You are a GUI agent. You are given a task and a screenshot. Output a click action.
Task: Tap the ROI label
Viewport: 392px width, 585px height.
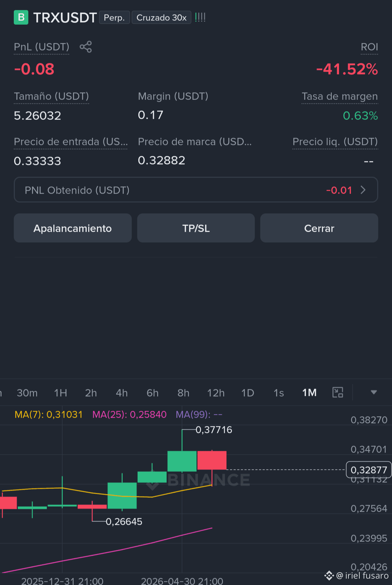click(369, 47)
